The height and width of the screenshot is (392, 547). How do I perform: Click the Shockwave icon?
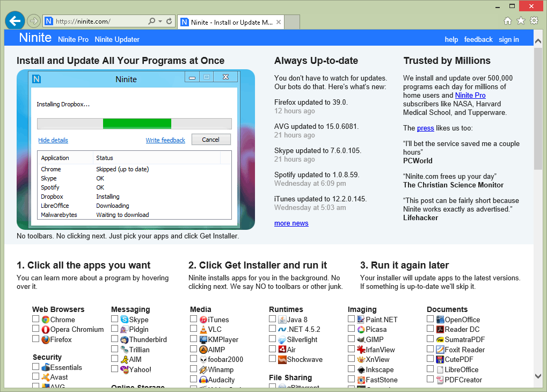(282, 360)
